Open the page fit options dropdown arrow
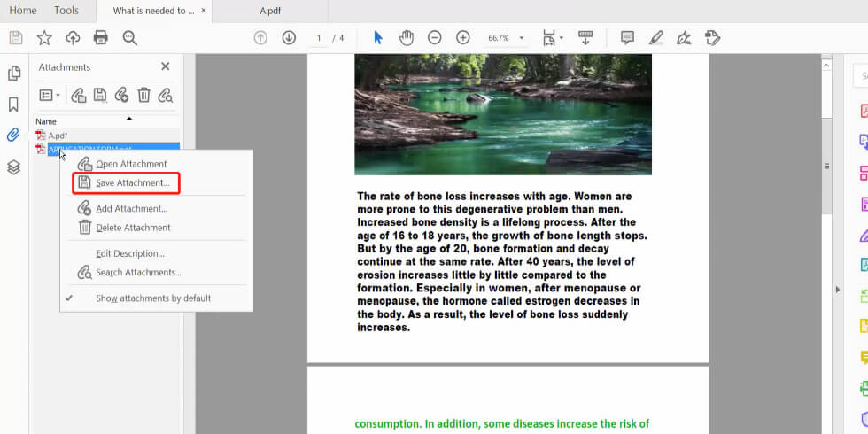Viewport: 868px width, 434px height. pos(562,37)
